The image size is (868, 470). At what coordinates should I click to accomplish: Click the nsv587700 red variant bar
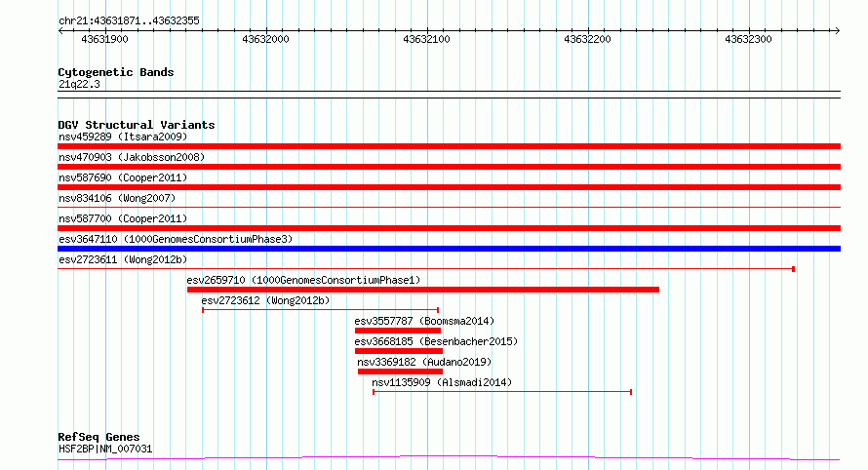pyautogui.click(x=449, y=228)
